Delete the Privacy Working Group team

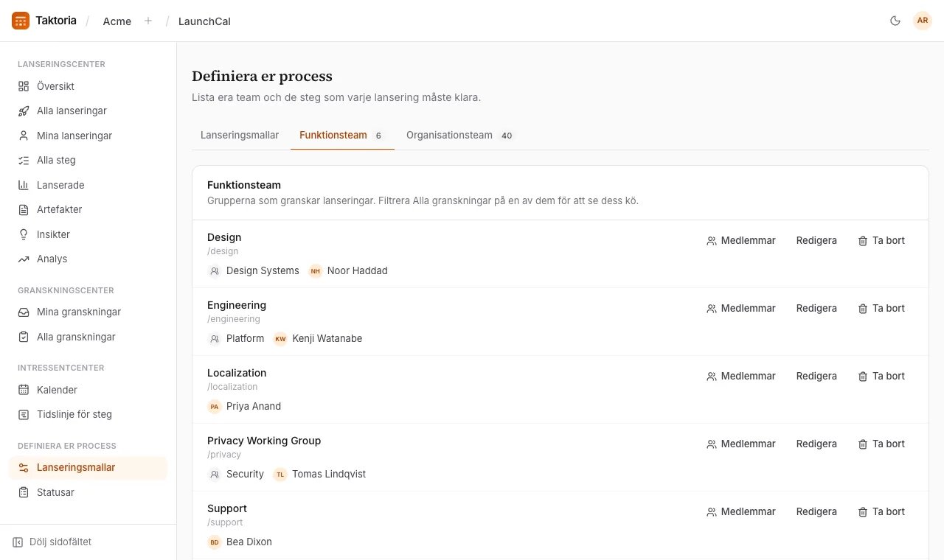point(881,444)
